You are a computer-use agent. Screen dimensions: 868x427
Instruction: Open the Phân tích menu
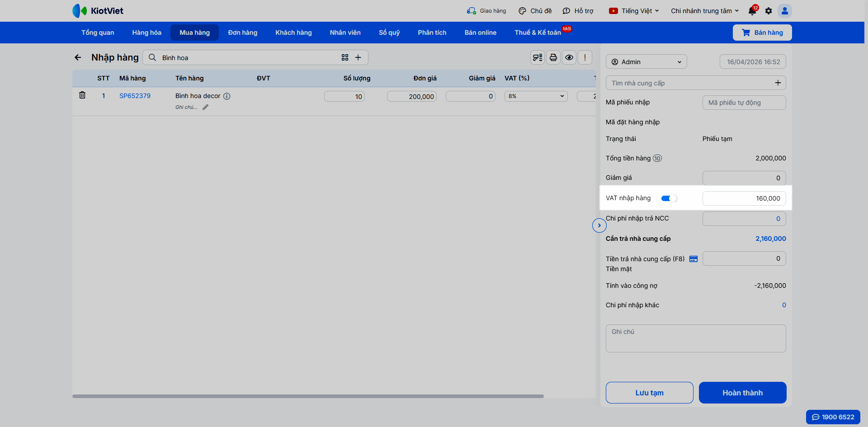[x=432, y=33]
